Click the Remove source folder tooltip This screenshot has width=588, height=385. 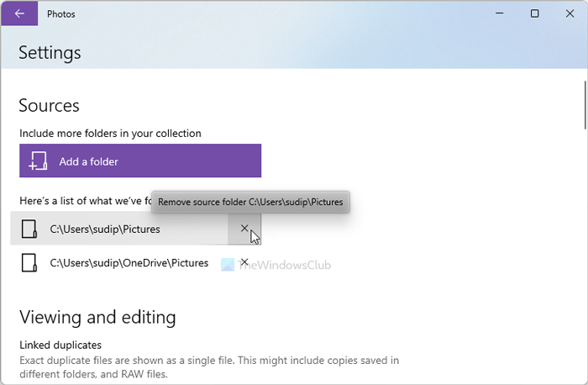(250, 202)
